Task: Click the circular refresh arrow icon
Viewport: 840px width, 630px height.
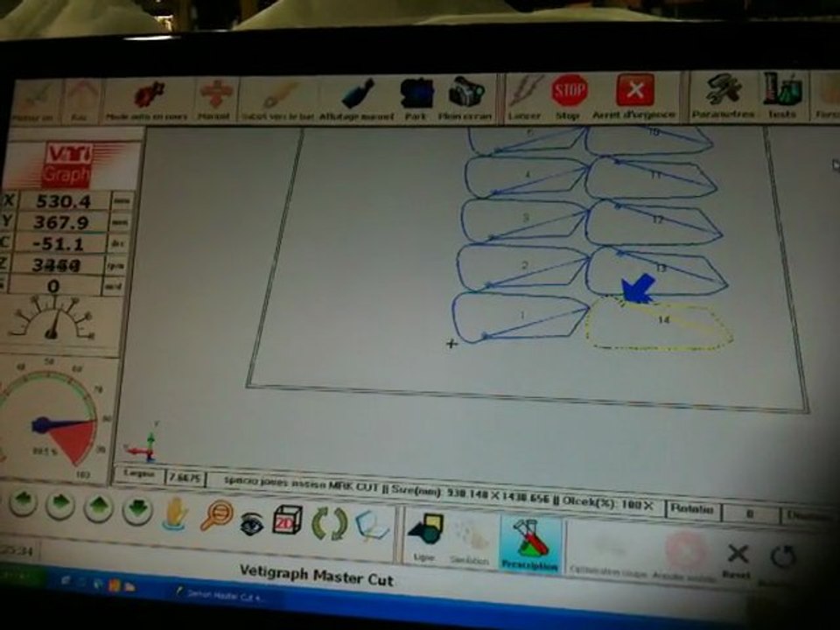Action: (x=782, y=557)
